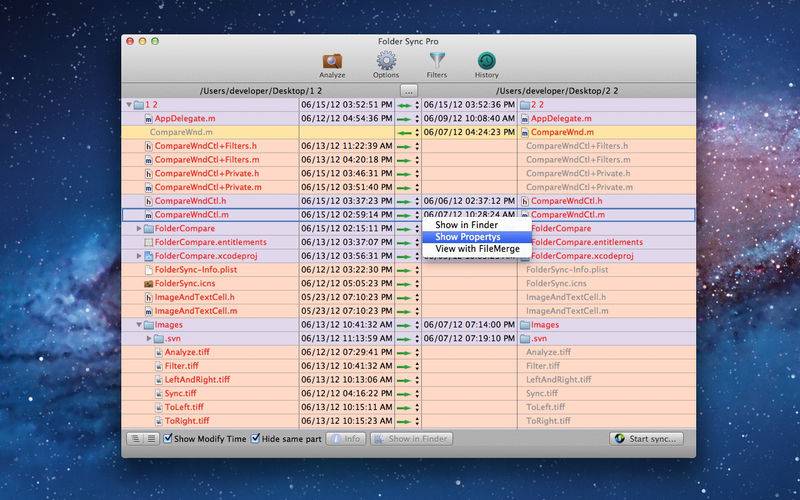Choose Show in Finder from context menu
The width and height of the screenshot is (800, 500).
pyautogui.click(x=477, y=225)
